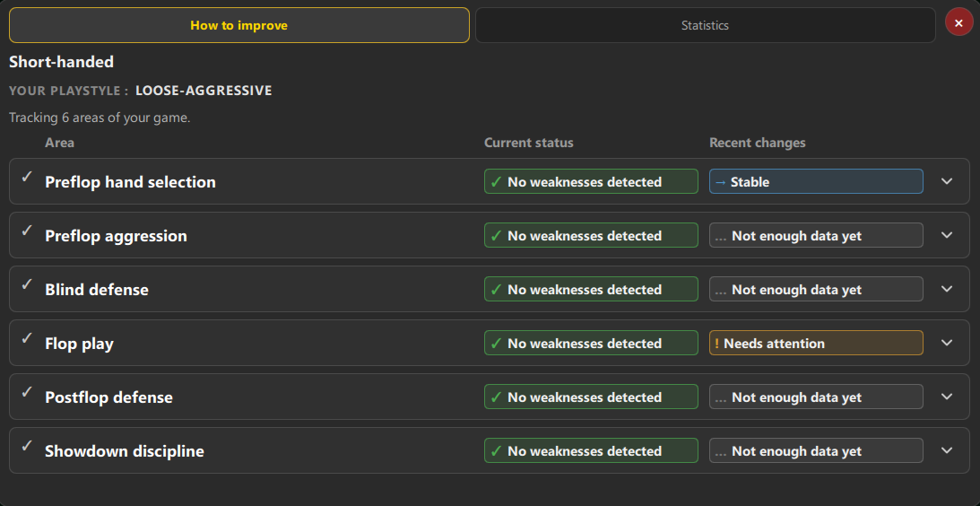Close the panel with the red X button
980x506 pixels.
click(x=958, y=22)
